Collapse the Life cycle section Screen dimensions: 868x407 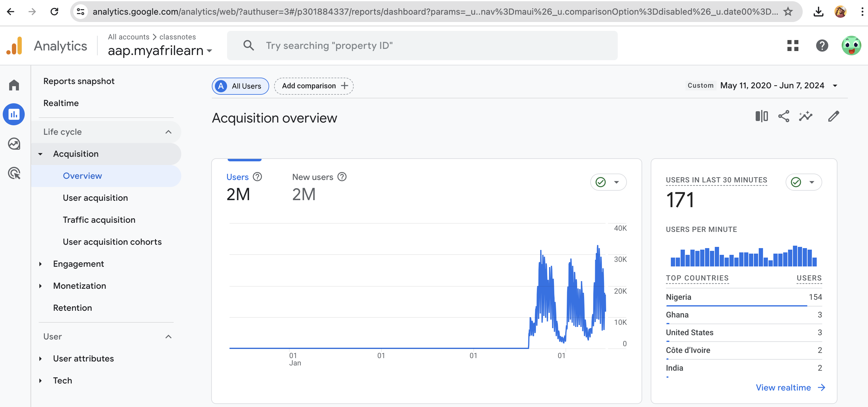[x=168, y=132]
